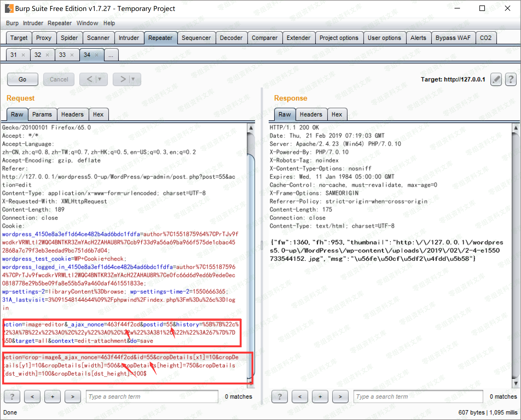
Task: Click request search help question mark button
Action: [12, 396]
